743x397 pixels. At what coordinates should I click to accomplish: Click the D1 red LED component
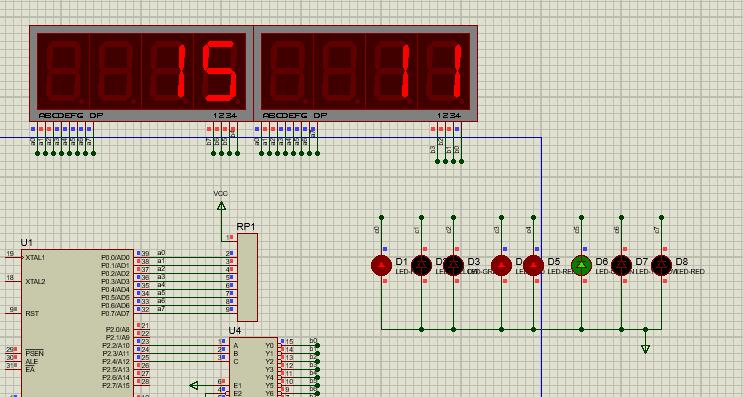coord(381,265)
